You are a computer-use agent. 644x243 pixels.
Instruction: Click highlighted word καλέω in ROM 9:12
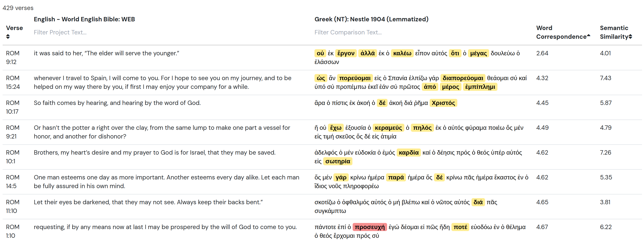402,53
